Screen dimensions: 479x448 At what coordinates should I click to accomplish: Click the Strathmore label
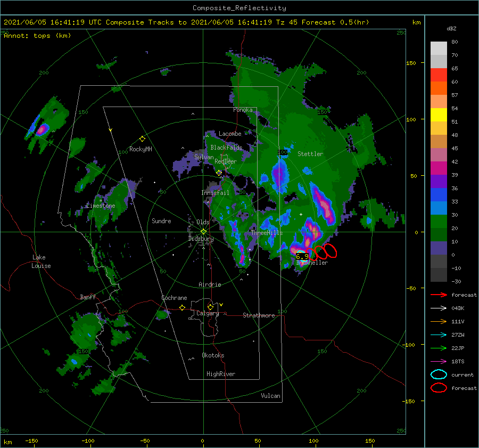259,315
